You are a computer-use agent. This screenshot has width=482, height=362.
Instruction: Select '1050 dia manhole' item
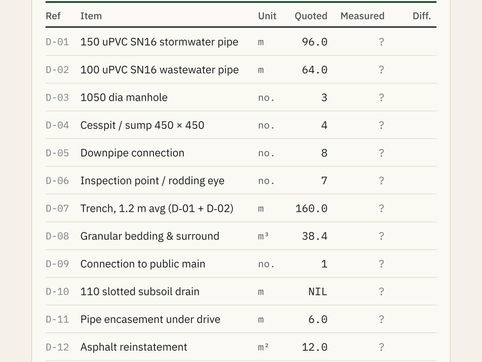(x=124, y=98)
